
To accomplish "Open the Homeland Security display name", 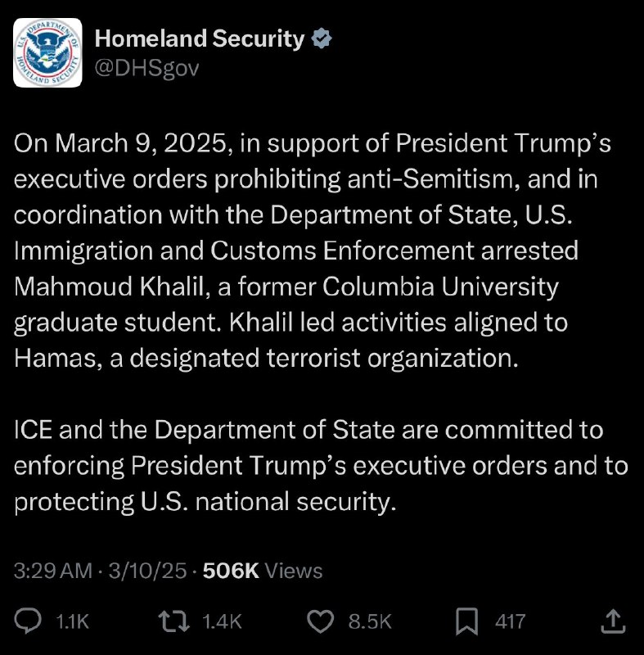I will (200, 38).
